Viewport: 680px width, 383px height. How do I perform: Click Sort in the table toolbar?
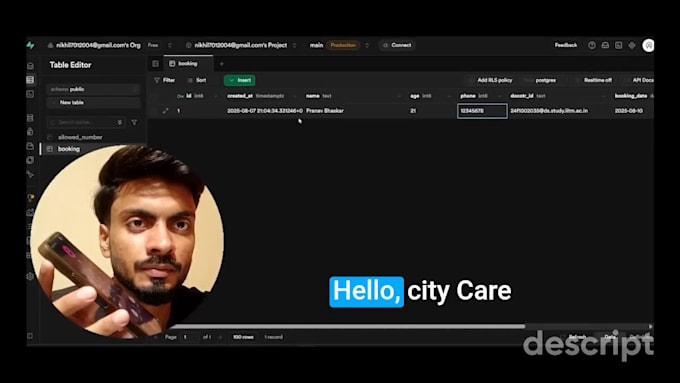click(197, 80)
